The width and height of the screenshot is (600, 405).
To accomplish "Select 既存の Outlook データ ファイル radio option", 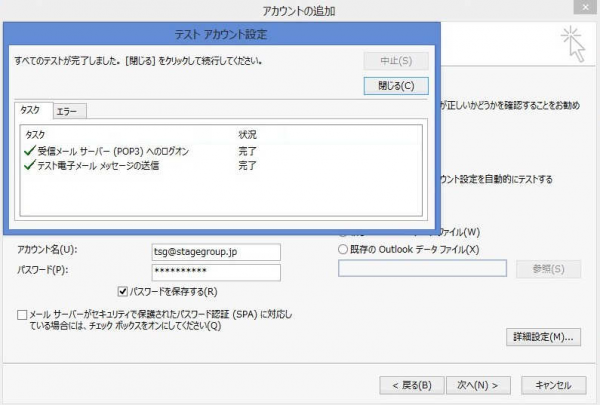I will click(345, 249).
